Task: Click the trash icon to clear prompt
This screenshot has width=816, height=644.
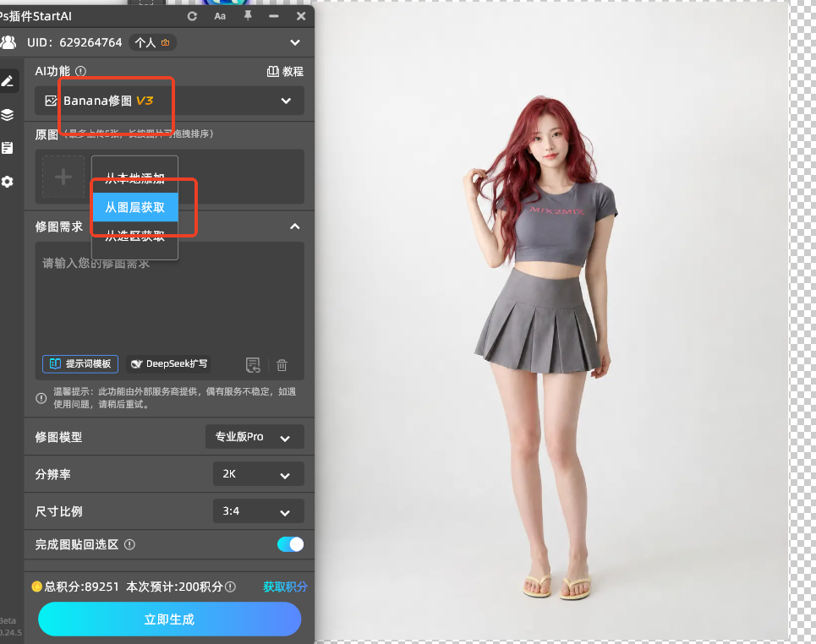Action: (x=282, y=365)
